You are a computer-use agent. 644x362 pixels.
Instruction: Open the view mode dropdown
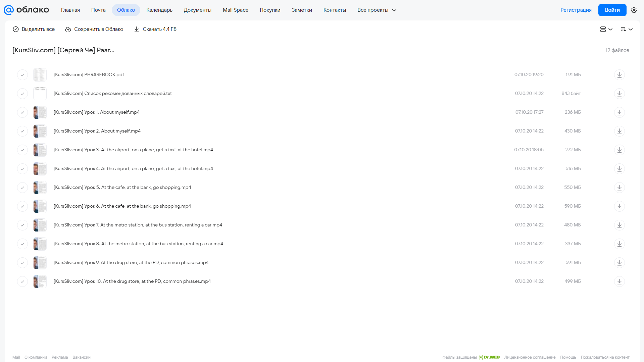[606, 29]
